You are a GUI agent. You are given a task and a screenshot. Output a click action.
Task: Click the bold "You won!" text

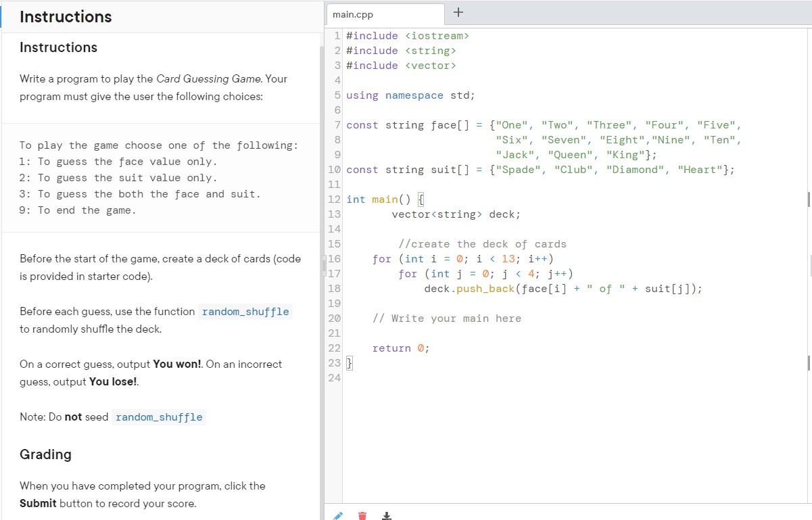point(177,364)
